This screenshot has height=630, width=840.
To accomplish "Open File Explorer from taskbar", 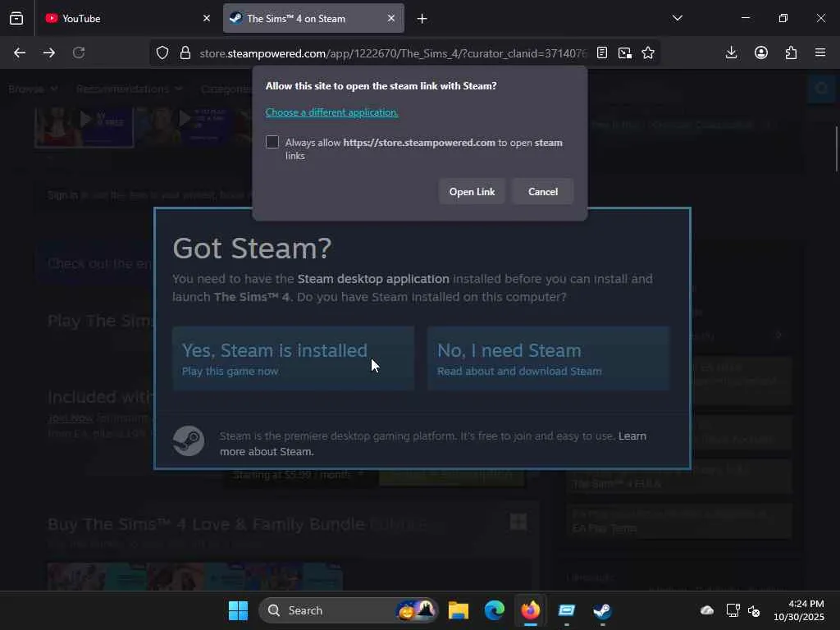I will click(459, 610).
